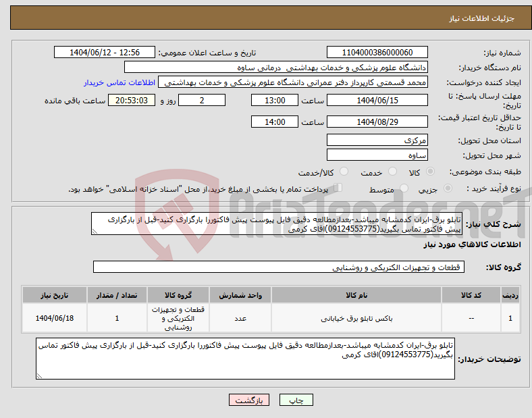Screen dimensions: 532x418
Task: Click the توضیحات خریدار notes textarea
Action: pyautogui.click(x=245, y=359)
